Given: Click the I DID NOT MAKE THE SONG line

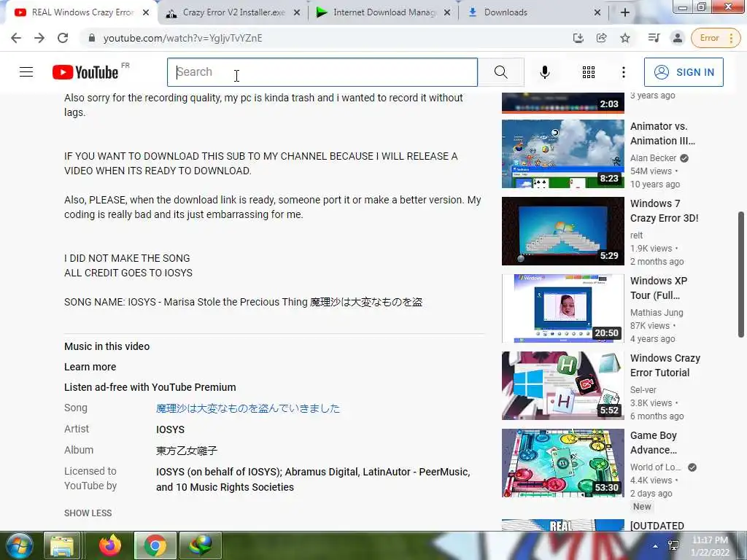Looking at the screenshot, I should tap(127, 258).
